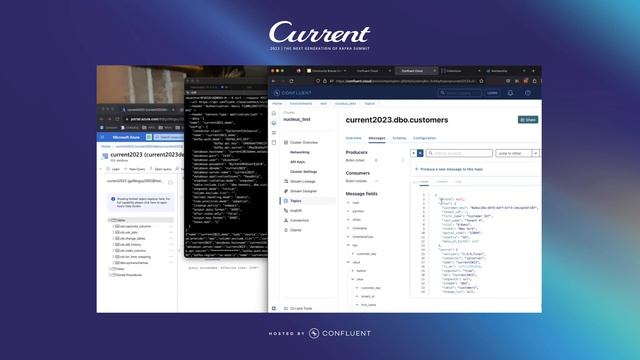Expand the topic message field
This screenshot has width=640, height=360.
coord(349,203)
